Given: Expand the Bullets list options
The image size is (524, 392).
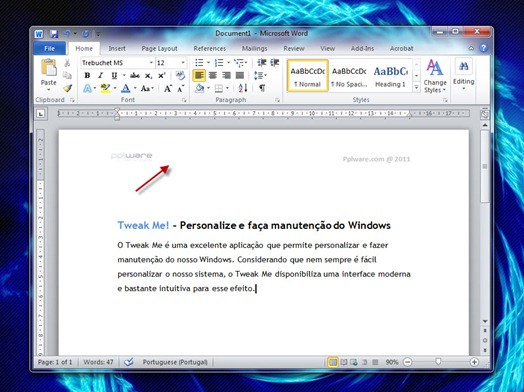Looking at the screenshot, I should click(x=208, y=63).
